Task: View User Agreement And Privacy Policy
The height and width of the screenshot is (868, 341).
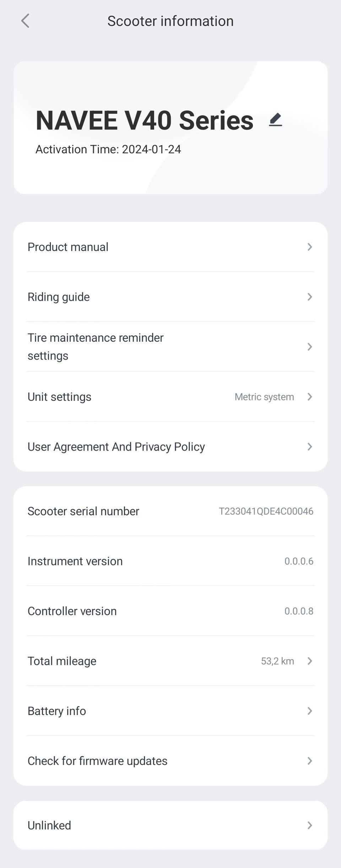Action: coord(116,447)
